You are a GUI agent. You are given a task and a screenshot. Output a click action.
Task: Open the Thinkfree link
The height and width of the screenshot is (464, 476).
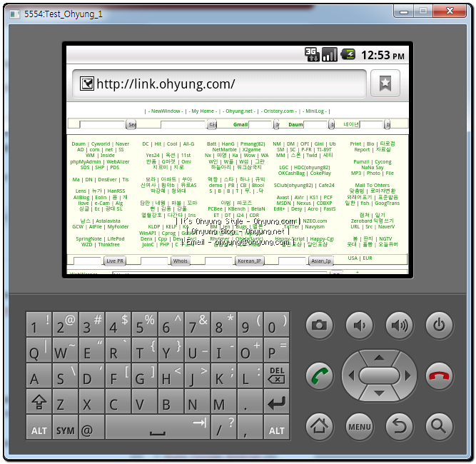[x=108, y=245]
